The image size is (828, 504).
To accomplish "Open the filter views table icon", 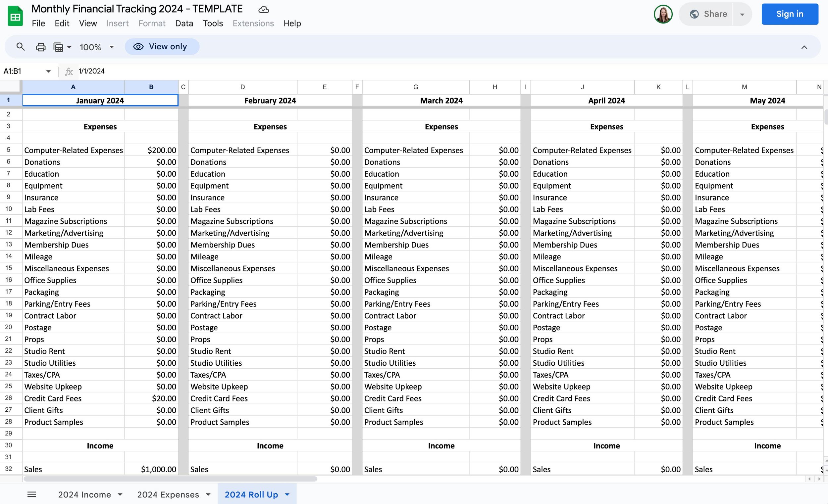I will pos(59,47).
